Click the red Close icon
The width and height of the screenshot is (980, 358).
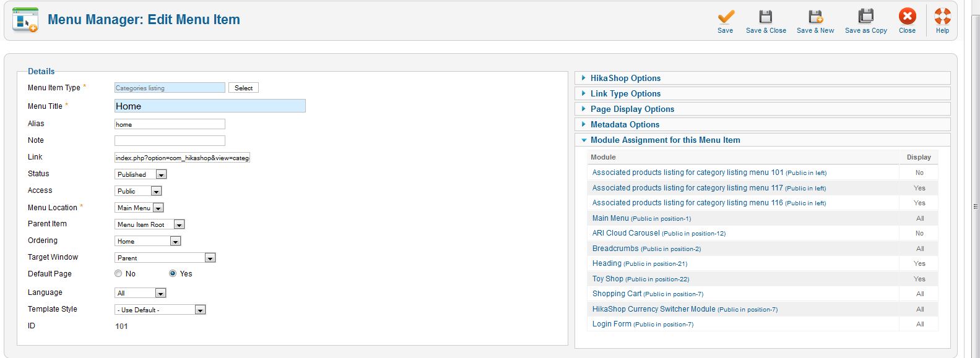click(908, 17)
